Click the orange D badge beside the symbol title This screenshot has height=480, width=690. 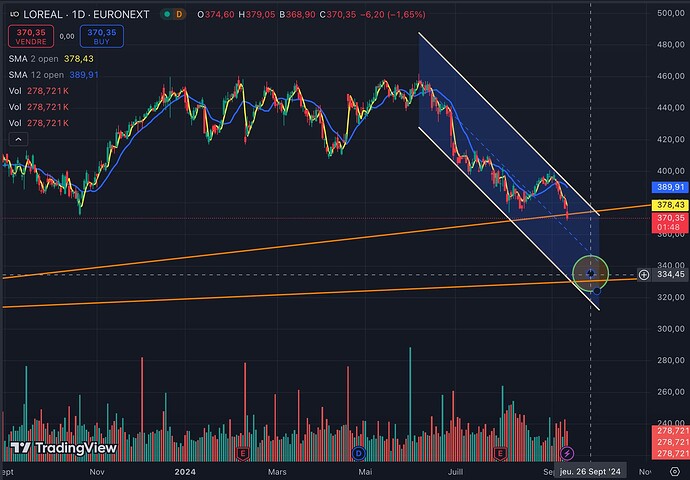tap(177, 13)
